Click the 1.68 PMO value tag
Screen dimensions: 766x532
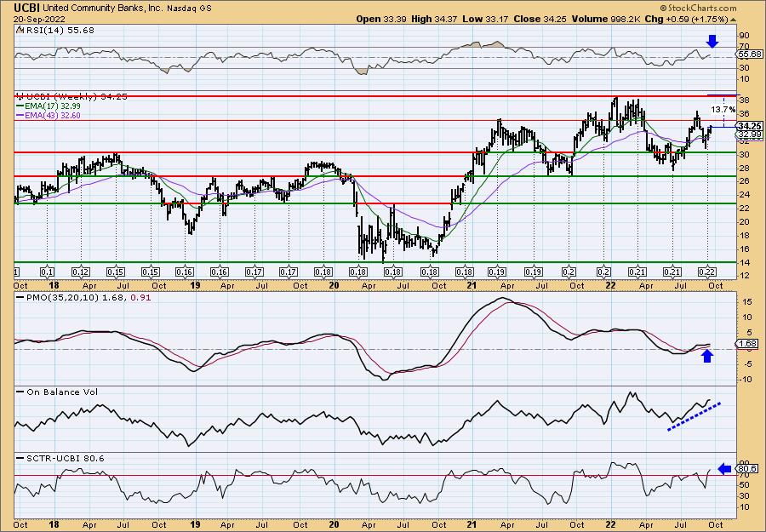[x=748, y=344]
